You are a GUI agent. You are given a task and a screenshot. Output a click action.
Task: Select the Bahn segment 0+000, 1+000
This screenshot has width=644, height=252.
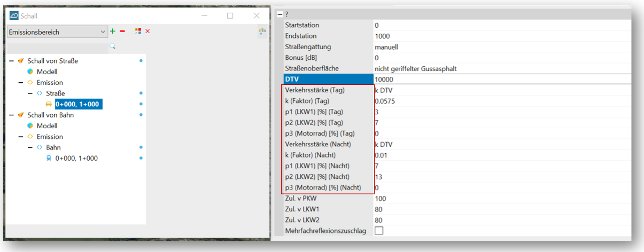click(x=76, y=158)
